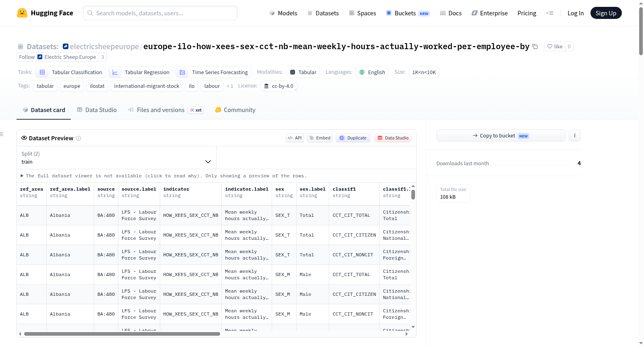Select the labour tag
The height and width of the screenshot is (347, 644).
coord(212,86)
